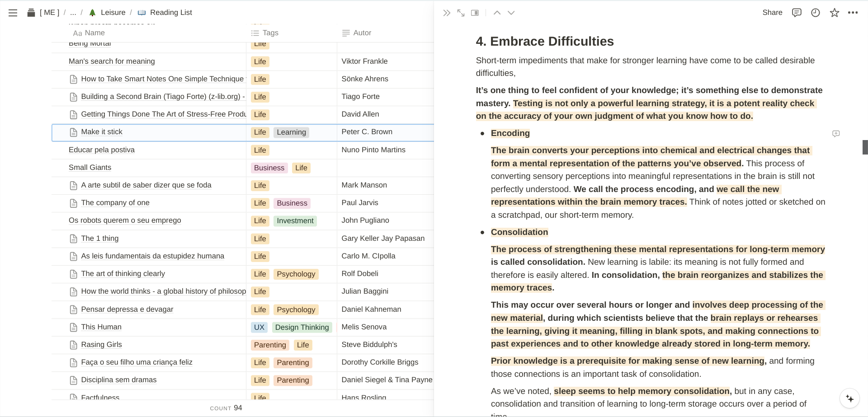Close the side peek panel with double chevron
Screen dimensions: 868x417
coord(447,13)
